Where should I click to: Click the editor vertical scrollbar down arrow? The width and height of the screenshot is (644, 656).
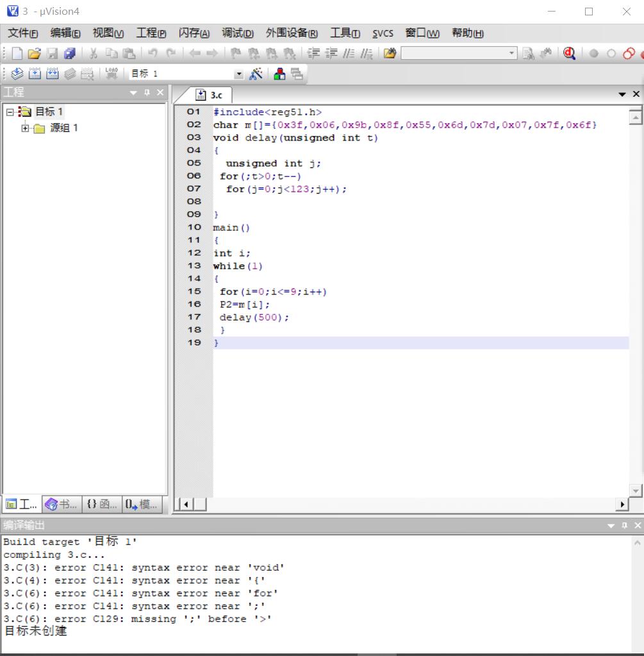coord(635,491)
